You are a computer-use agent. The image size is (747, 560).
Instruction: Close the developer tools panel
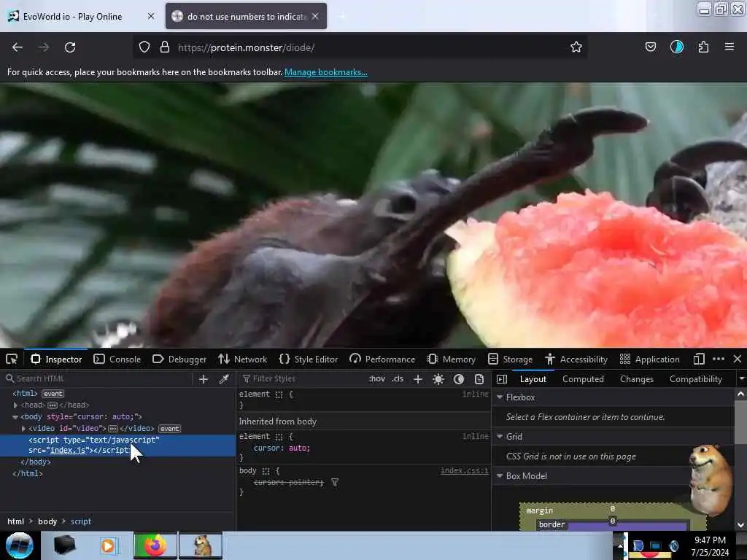coord(737,359)
